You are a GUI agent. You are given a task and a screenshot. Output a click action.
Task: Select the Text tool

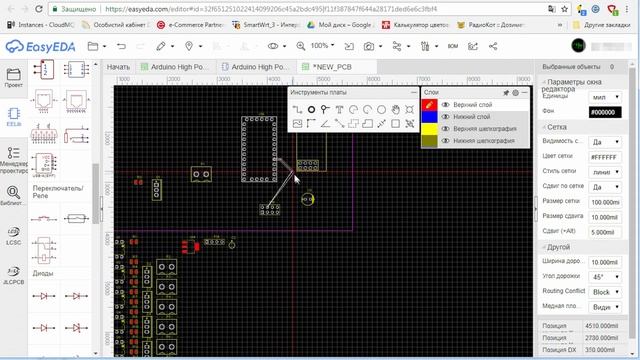tap(339, 109)
